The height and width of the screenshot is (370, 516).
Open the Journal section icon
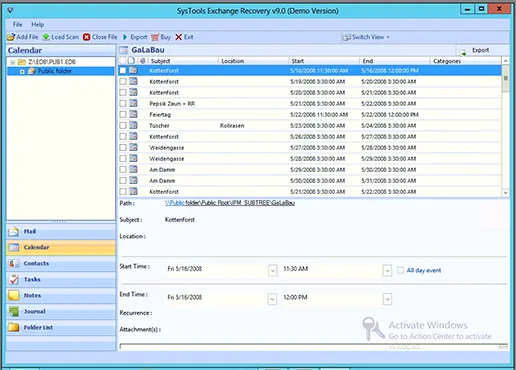point(14,311)
